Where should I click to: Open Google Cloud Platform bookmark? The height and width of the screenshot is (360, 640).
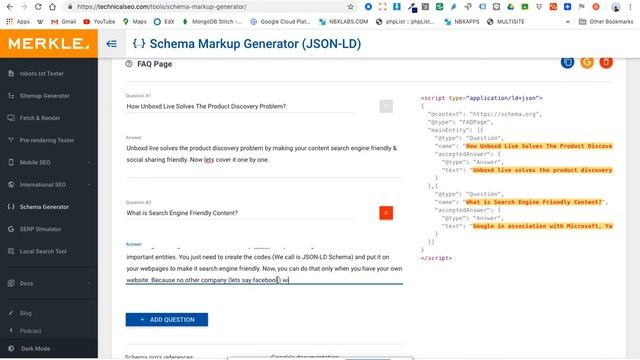[280, 22]
